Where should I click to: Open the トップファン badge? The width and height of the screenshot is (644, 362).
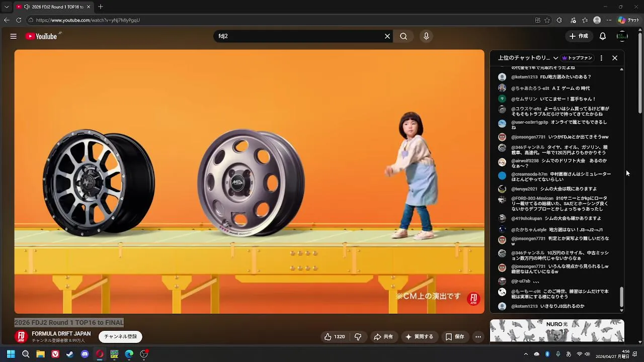[577, 58]
